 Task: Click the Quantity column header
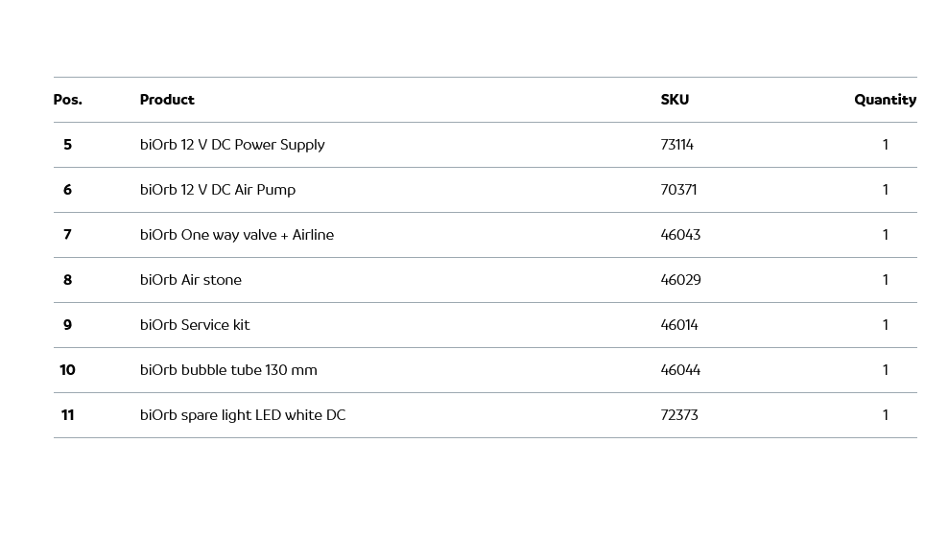885,100
